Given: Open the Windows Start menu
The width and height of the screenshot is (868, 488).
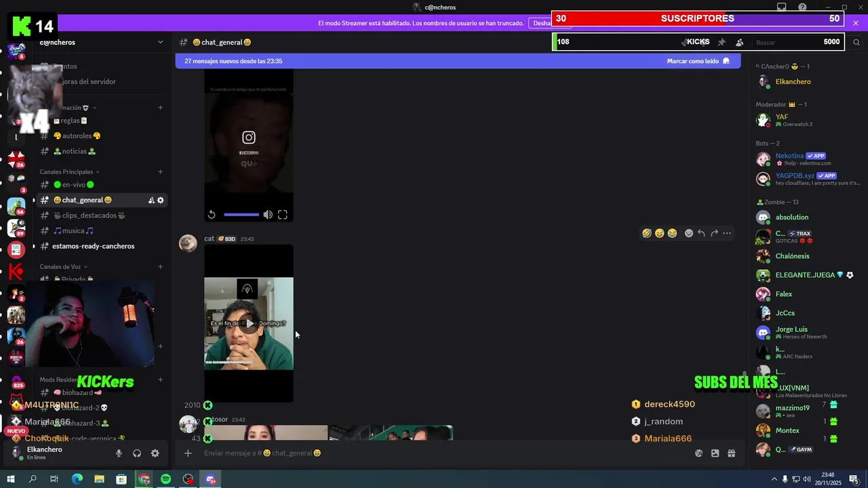Looking at the screenshot, I should (x=10, y=479).
